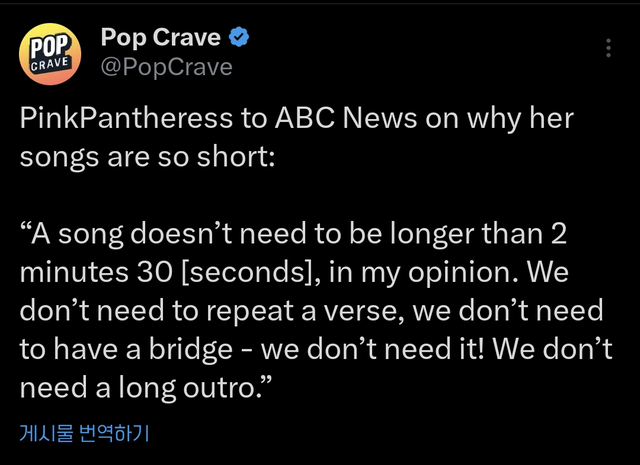
Task: Open the three-dot more options menu
Action: [609, 48]
